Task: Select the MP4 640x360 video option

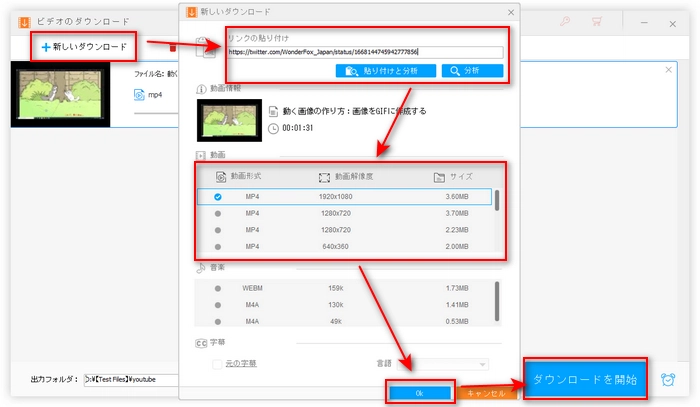Action: click(x=218, y=246)
